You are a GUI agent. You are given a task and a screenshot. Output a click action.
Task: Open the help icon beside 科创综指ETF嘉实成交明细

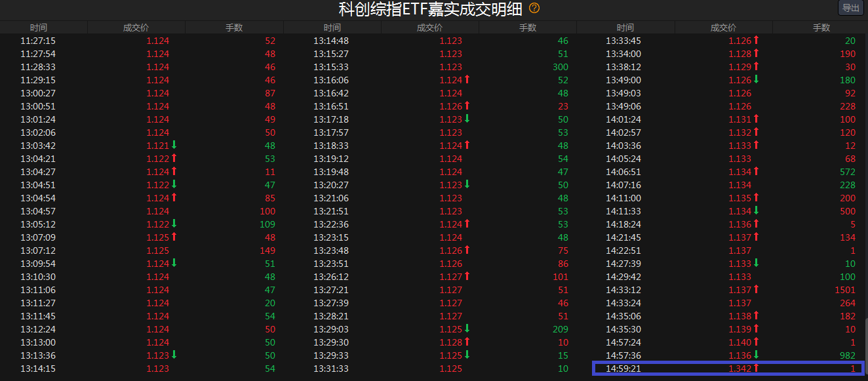[534, 9]
